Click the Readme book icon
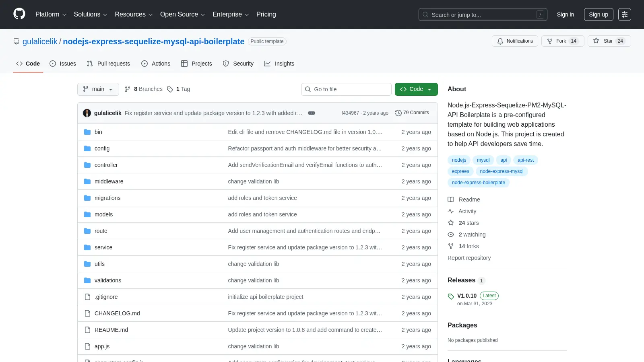Viewport: 644px width, 362px height. coord(451,200)
